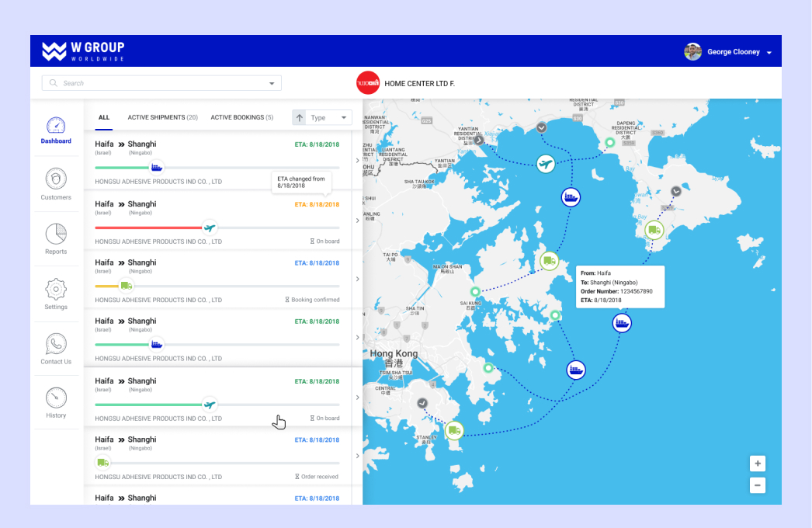This screenshot has height=528, width=812.
Task: Click ship marker under the order tooltip
Action: [622, 323]
